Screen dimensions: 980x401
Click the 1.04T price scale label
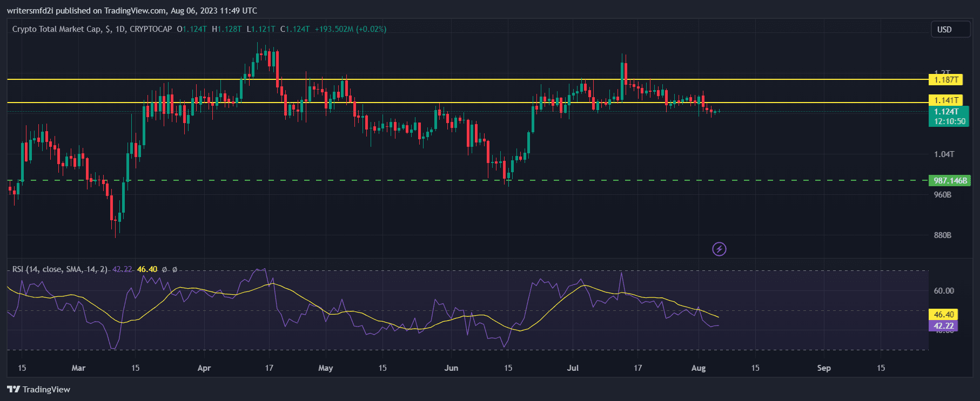(944, 154)
